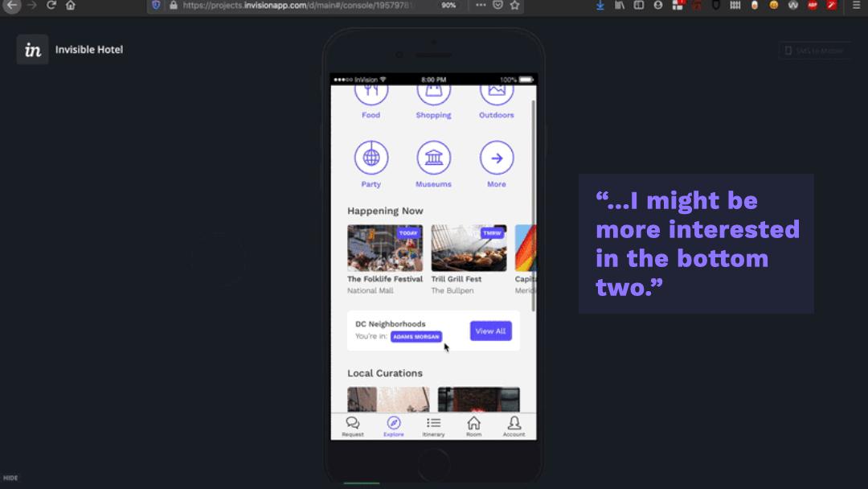Click the Happening Now heading
The height and width of the screenshot is (489, 868).
[x=385, y=211]
